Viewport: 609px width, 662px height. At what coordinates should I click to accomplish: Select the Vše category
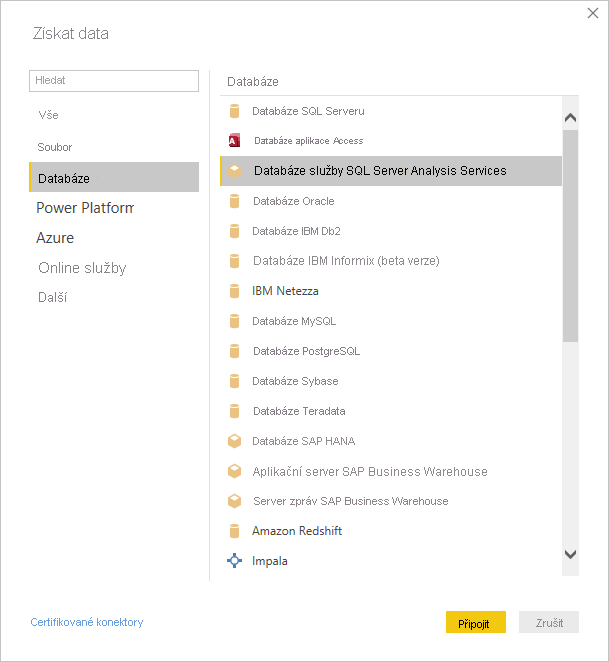[49, 116]
